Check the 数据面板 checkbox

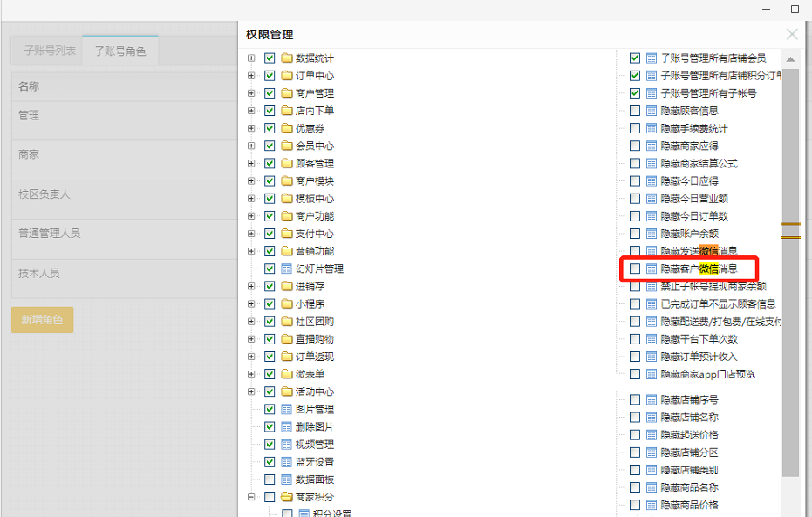pos(270,480)
